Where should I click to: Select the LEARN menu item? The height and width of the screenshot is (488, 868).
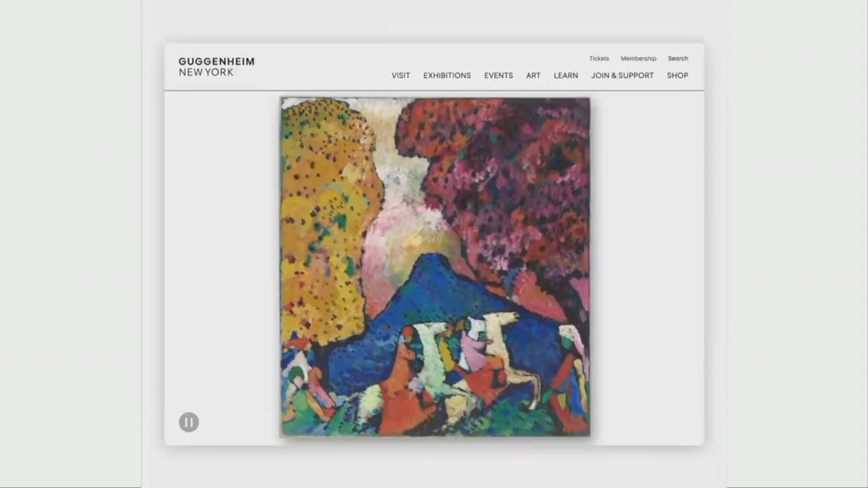pyautogui.click(x=566, y=75)
